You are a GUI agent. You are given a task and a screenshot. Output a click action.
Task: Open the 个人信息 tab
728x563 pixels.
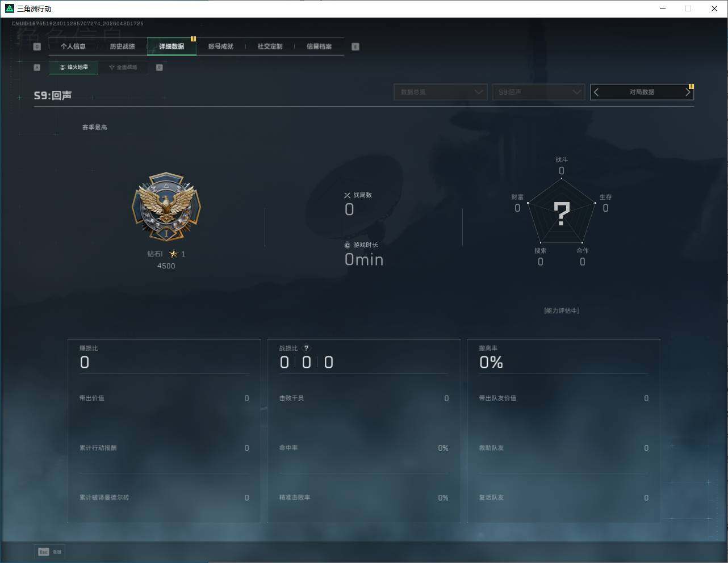coord(73,47)
